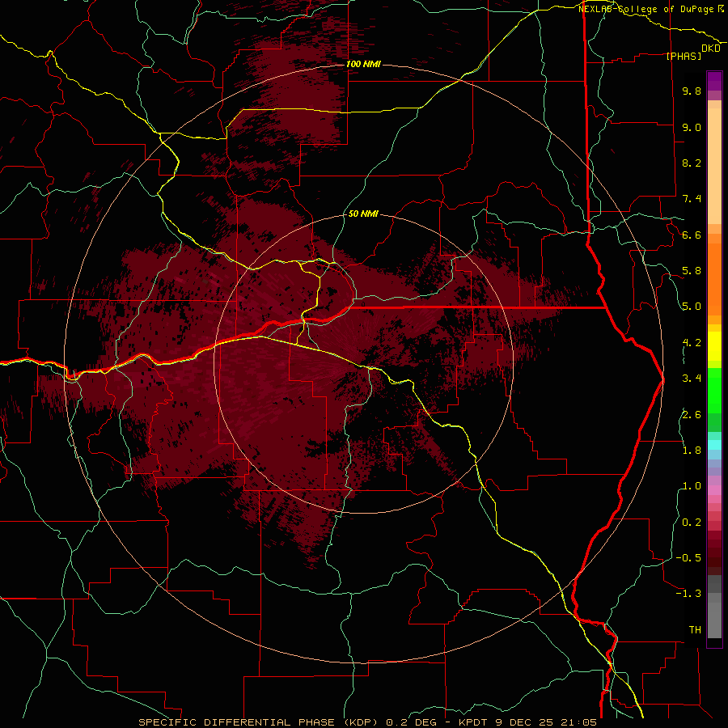Screen dimensions: 728x728
Task: Click the 1.8 value on the scale
Action: [x=692, y=451]
